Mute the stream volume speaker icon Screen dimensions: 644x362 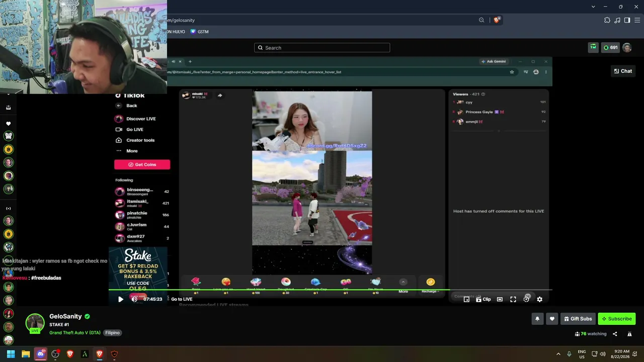pyautogui.click(x=134, y=299)
